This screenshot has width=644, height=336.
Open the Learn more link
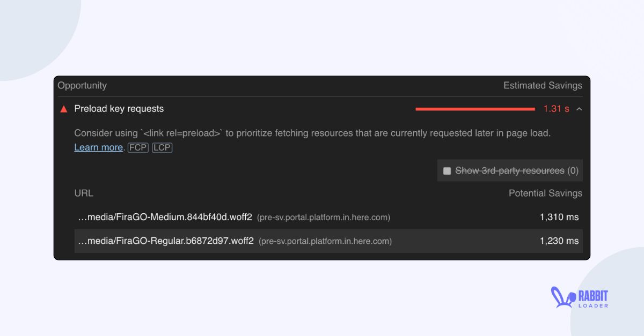tap(98, 147)
